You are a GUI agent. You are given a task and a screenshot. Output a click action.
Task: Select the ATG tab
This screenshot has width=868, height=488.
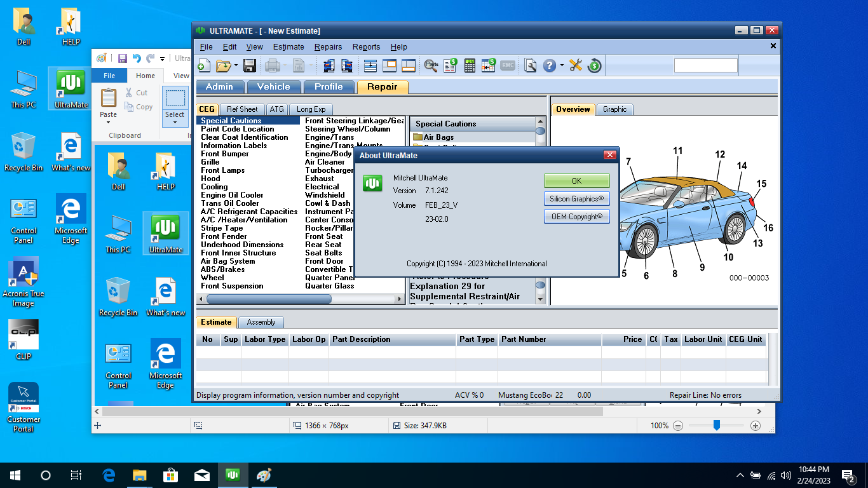pos(277,109)
